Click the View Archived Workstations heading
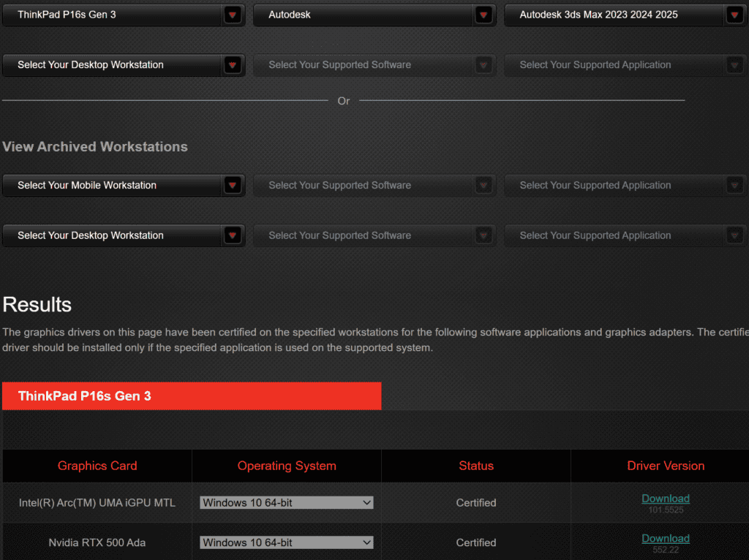 [x=95, y=146]
